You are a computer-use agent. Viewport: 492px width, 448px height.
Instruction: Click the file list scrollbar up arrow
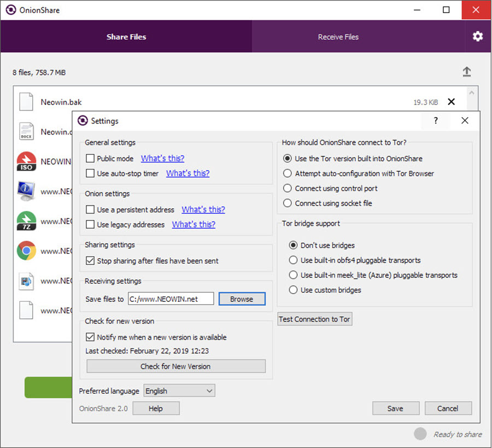tap(472, 93)
